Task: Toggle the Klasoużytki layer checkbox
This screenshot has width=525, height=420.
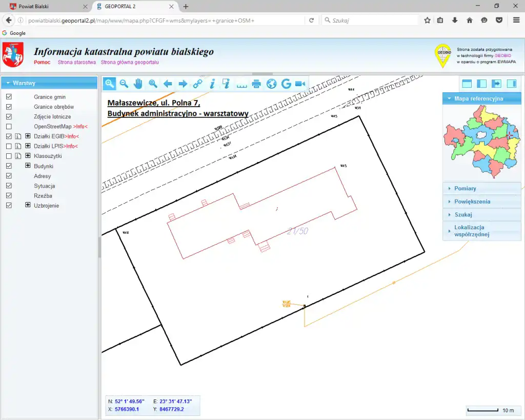Action: [x=9, y=156]
